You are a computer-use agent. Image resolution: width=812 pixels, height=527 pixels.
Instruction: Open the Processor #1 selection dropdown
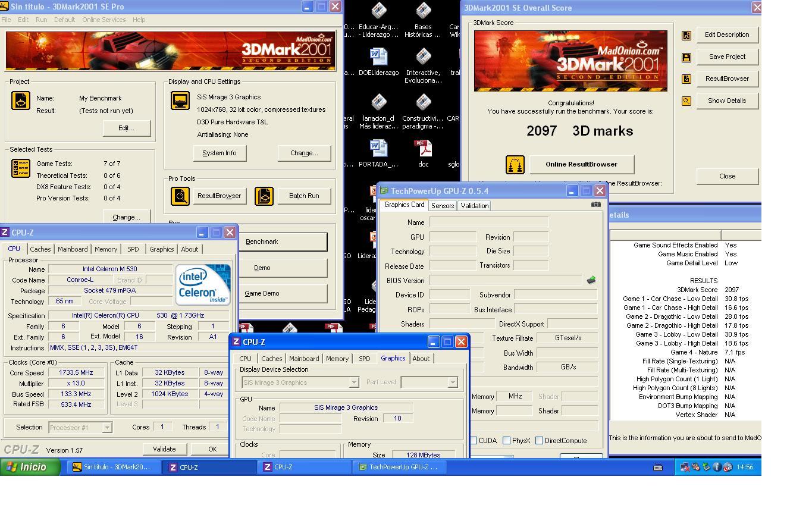point(107,428)
